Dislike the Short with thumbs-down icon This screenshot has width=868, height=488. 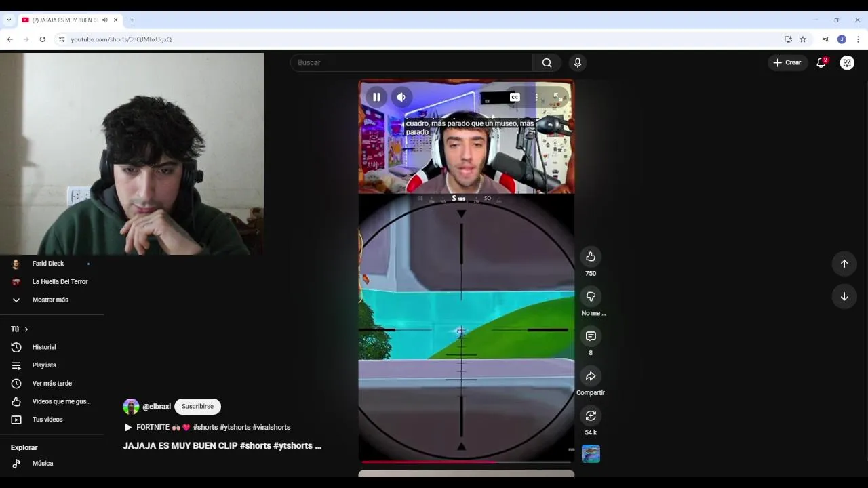point(591,296)
